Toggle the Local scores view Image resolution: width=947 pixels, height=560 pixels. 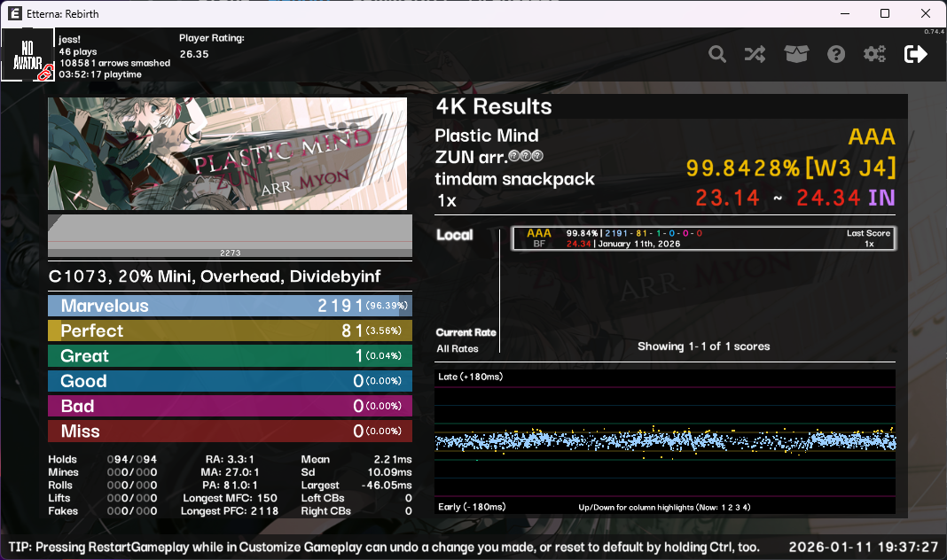[x=454, y=235]
